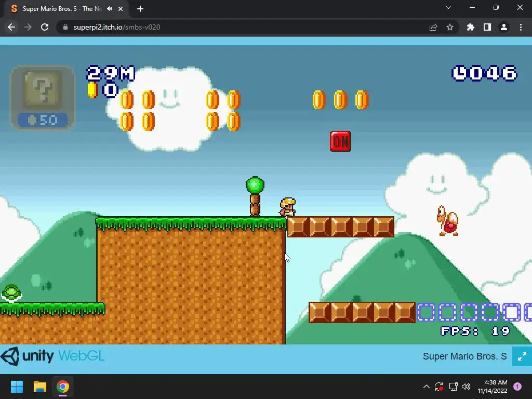Click the green Koopa shell
Screen dimensions: 532x399
11,294
